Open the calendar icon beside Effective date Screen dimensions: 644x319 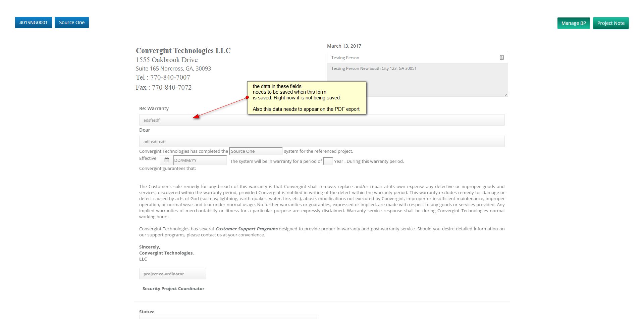pos(167,160)
